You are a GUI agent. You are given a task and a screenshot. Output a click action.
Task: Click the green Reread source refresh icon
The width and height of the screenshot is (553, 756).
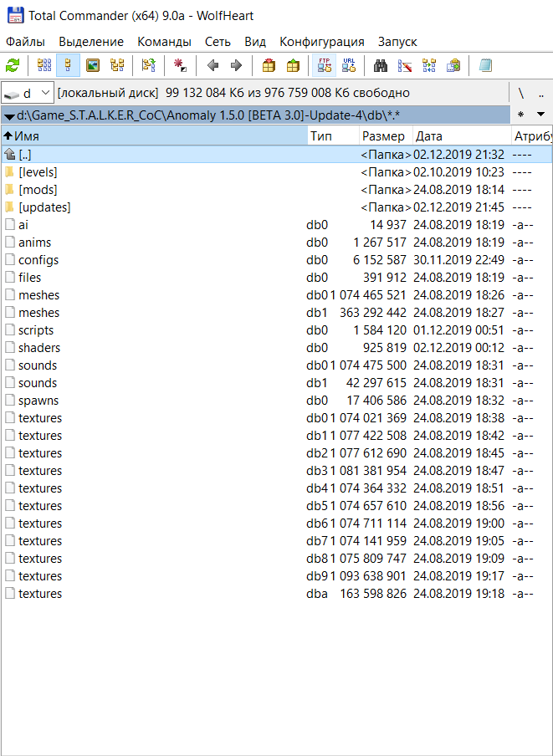tap(13, 65)
